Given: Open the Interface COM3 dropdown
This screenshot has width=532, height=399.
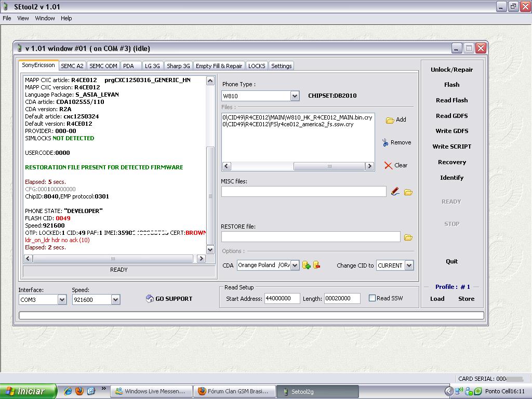Looking at the screenshot, I should coord(62,300).
